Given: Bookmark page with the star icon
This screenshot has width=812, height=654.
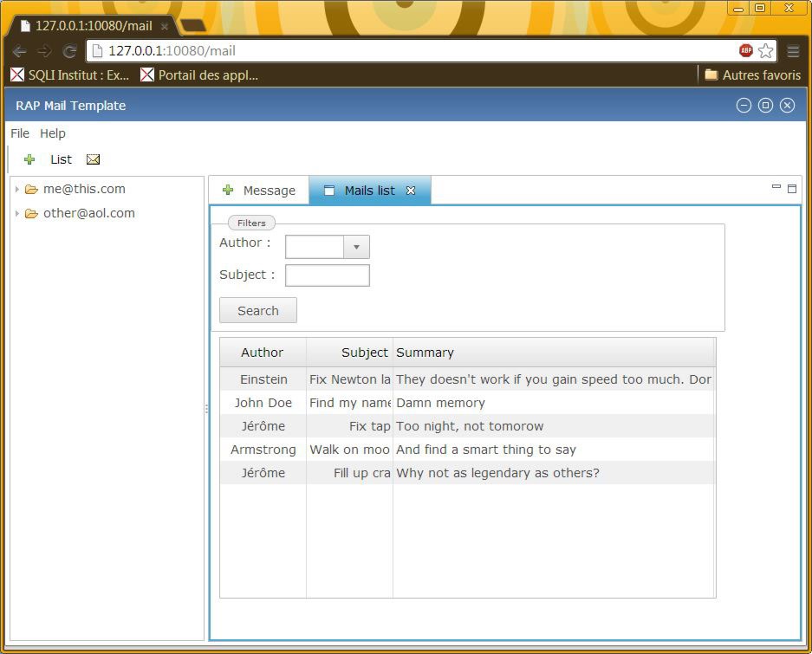Looking at the screenshot, I should coord(765,51).
